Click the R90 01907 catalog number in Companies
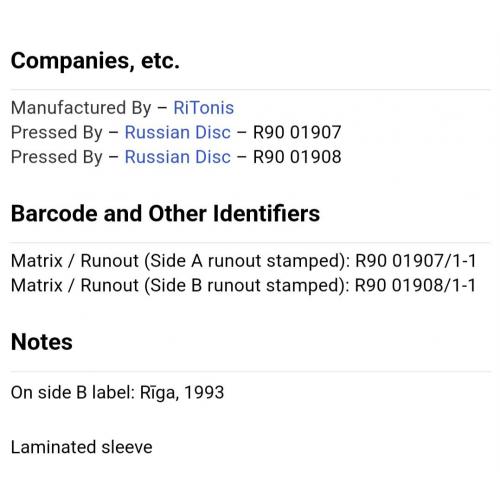The width and height of the screenshot is (500, 500). (297, 132)
